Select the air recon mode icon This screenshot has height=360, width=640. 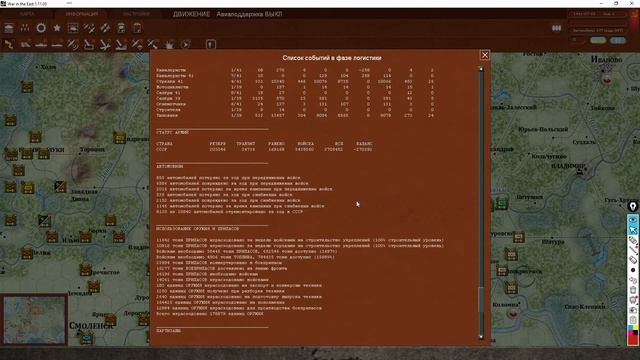tap(73, 44)
